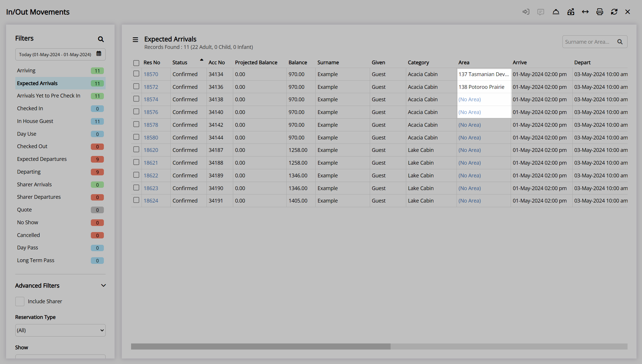Viewport: 642px width, 364px height.
Task: Click account number 34187
Action: coord(216,150)
